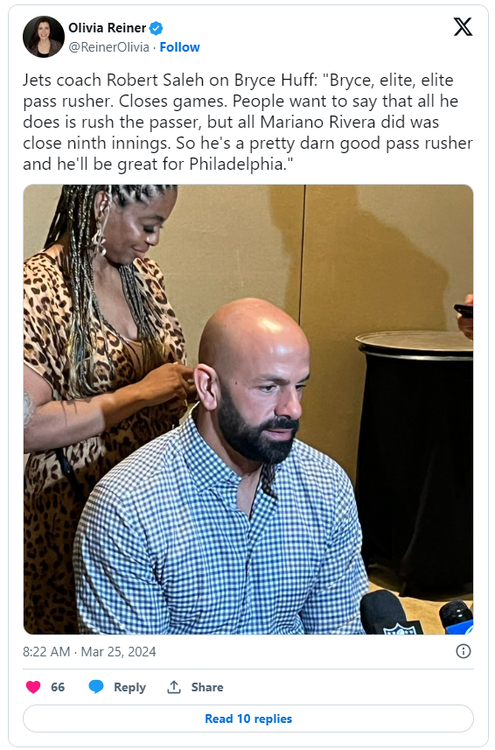Image resolution: width=495 pixels, height=750 pixels.
Task: Click the blue reply bubble icon
Action: click(96, 687)
